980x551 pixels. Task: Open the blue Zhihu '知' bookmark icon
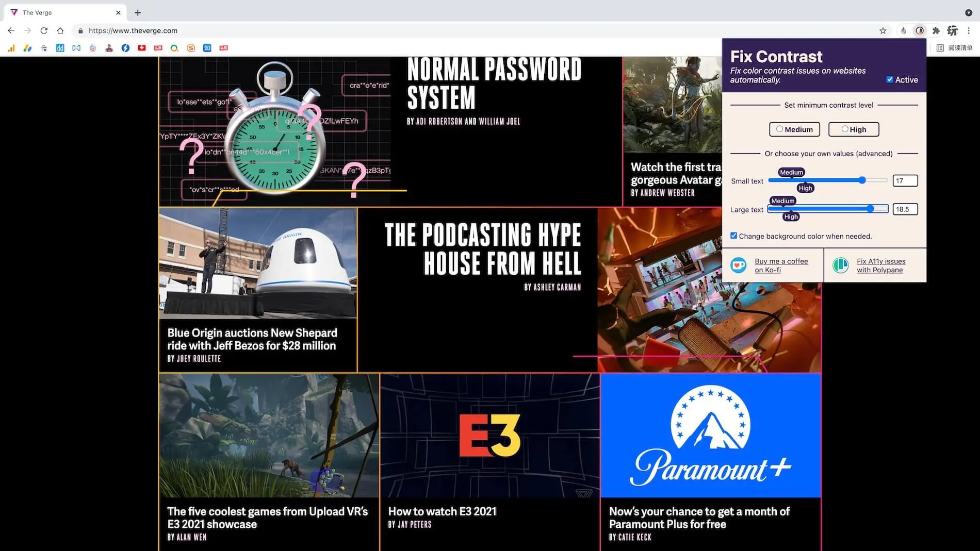[207, 48]
